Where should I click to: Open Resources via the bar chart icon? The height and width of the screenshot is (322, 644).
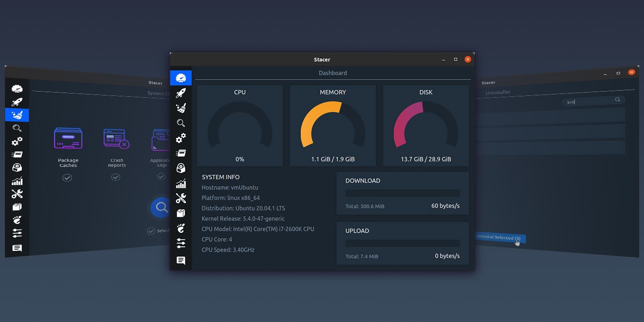(181, 183)
